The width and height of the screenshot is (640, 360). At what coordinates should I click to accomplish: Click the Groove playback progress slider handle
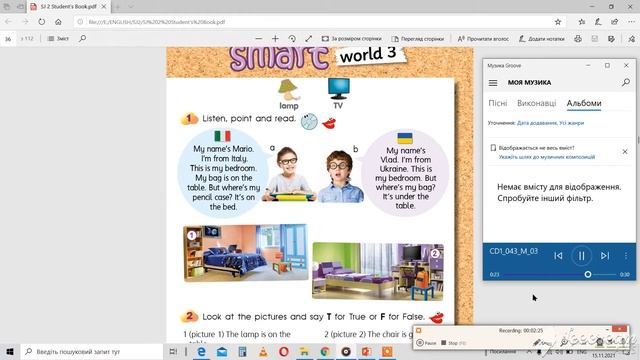588,274
